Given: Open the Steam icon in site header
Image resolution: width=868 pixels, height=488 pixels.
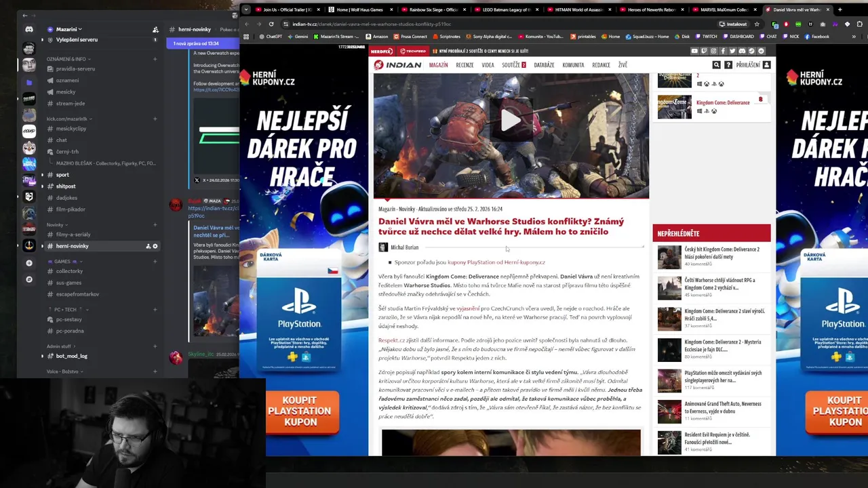Looking at the screenshot, I should [x=751, y=51].
